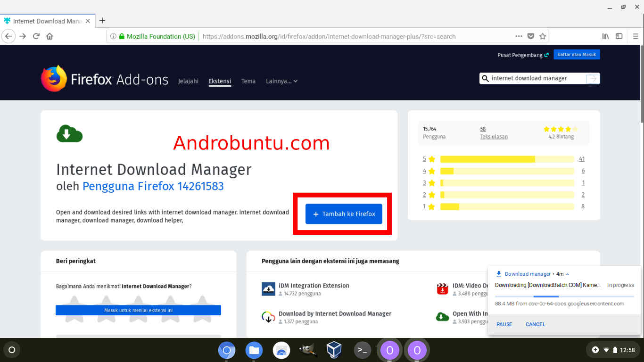The width and height of the screenshot is (644, 362).
Task: Click the Tambah ke Firefox button
Action: 344,214
